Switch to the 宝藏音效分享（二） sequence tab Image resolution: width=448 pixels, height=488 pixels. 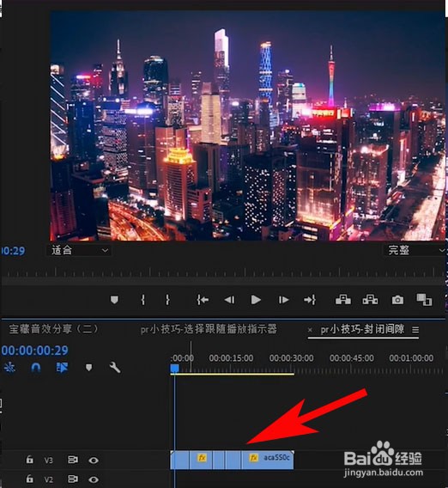click(53, 329)
